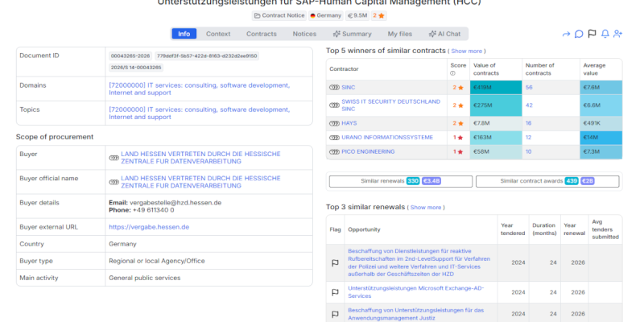Open the SINC contractor link

[349, 88]
